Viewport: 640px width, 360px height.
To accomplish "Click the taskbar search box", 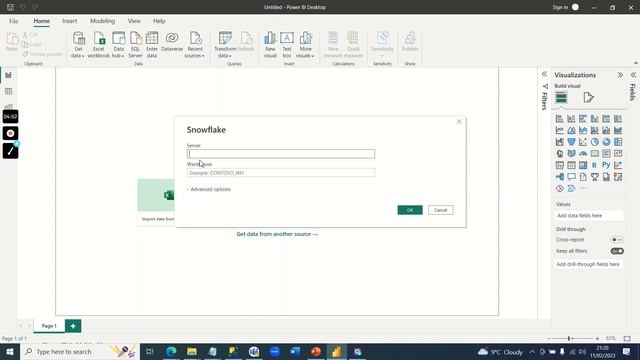I will [80, 351].
